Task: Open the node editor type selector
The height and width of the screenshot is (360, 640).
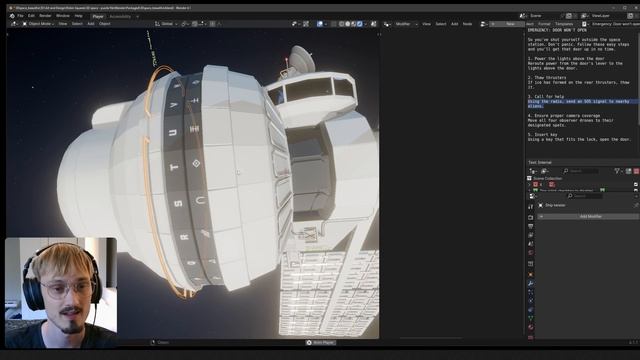Action: [x=387, y=24]
